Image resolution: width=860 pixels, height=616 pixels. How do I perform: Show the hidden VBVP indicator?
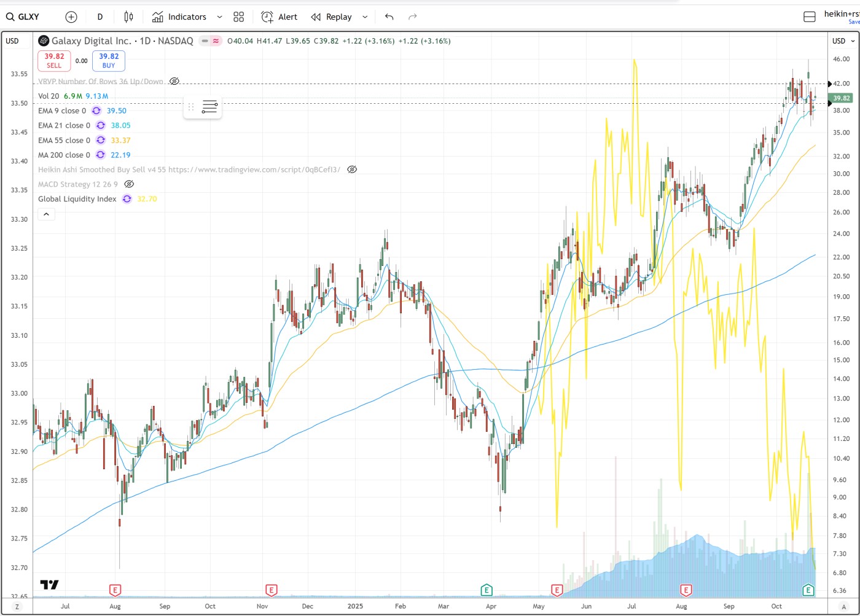174,81
